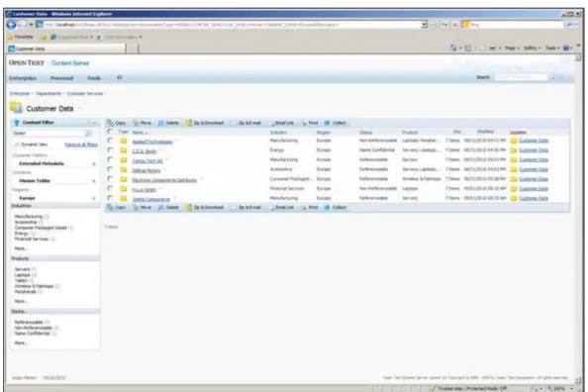Viewport: 588px width, 392px height.
Task: Open the browser address bar dropdown
Action: tap(424, 25)
